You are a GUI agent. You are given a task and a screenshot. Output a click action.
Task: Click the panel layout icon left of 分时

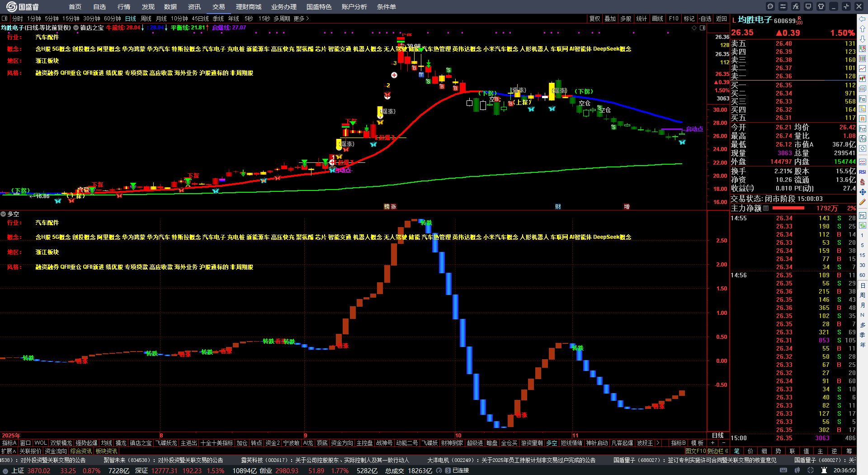click(x=5, y=19)
